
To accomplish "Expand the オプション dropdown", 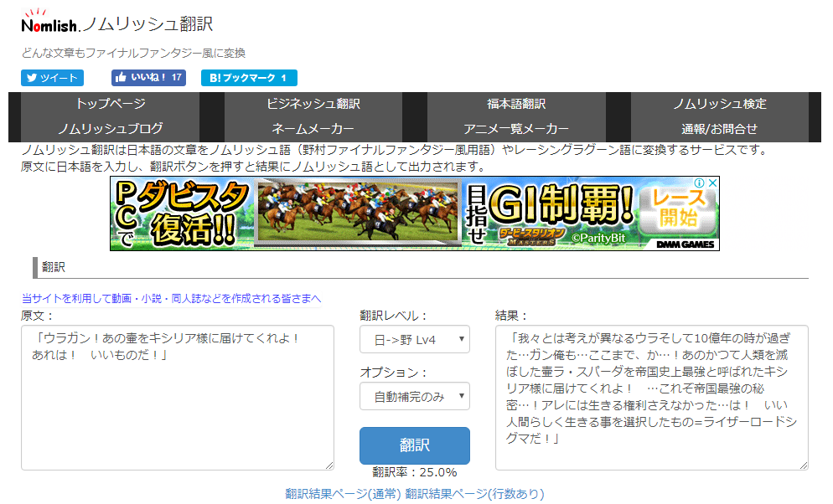I will (x=414, y=396).
